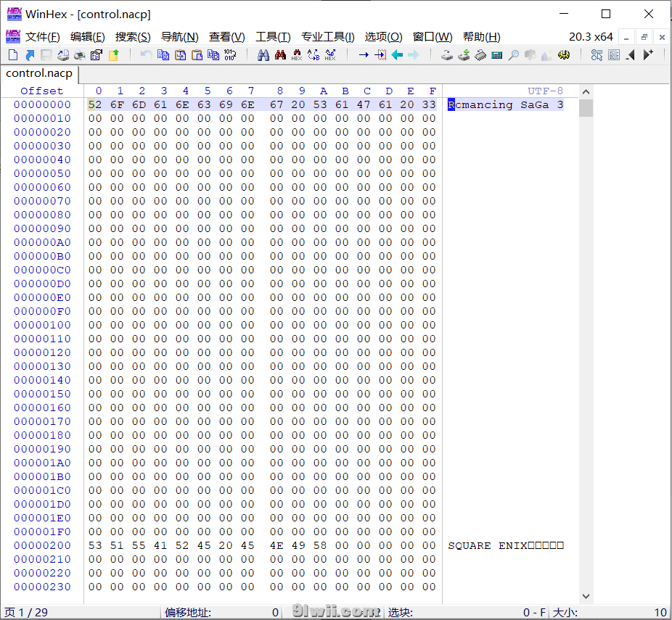This screenshot has width=672, height=620.
Task: Click the offset label 000001F0
Action: tap(42, 532)
